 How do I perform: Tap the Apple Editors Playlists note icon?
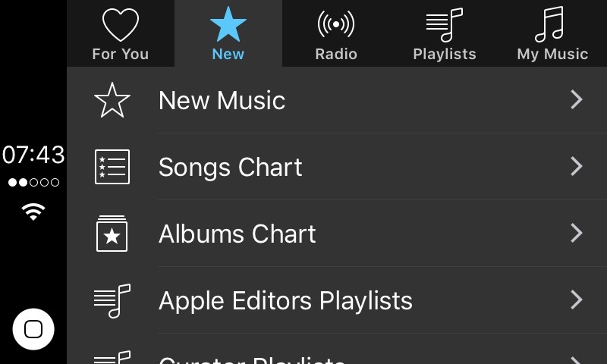(x=112, y=300)
